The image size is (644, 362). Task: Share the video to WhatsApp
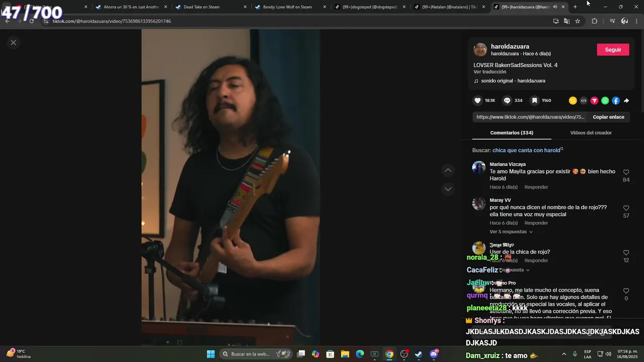[x=605, y=101]
